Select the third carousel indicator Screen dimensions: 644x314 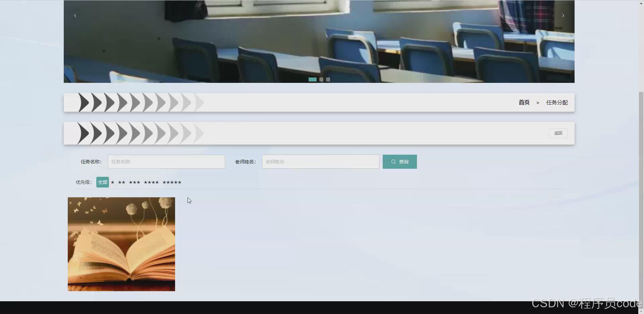(328, 80)
